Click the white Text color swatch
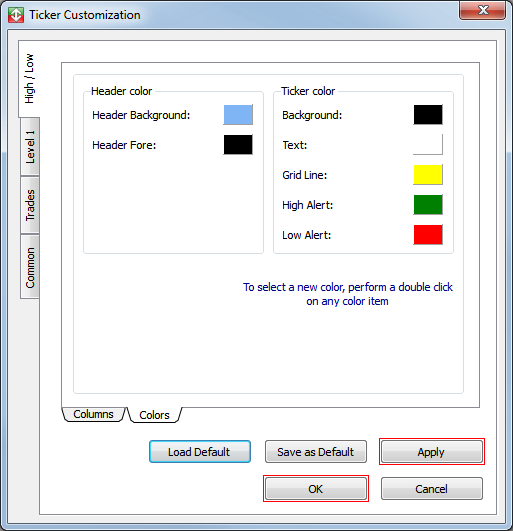The width and height of the screenshot is (513, 531). click(428, 145)
